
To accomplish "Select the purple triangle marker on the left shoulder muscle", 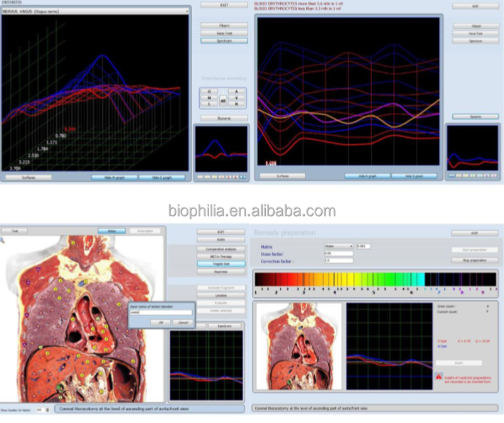I will [38, 269].
